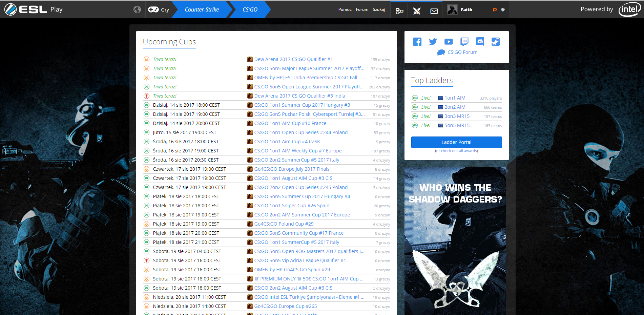Open Dew Arena Qualifier #3 India
Viewport: 644px width, 315px height.
[x=299, y=96]
